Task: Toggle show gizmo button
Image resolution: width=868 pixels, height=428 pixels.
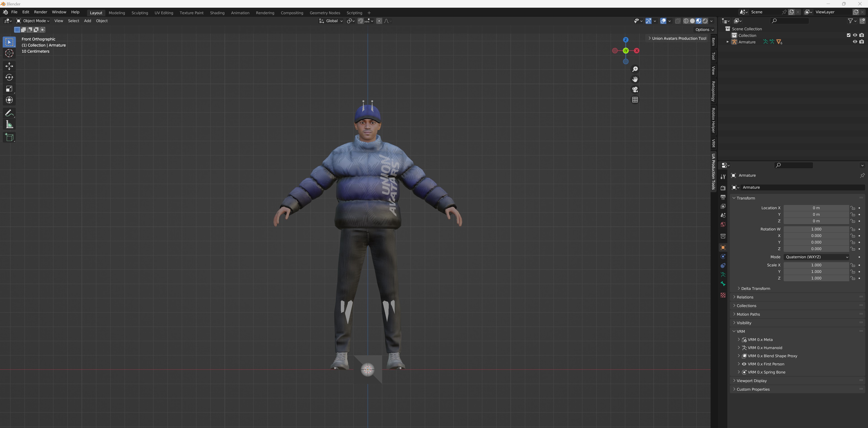Action: [x=648, y=21]
